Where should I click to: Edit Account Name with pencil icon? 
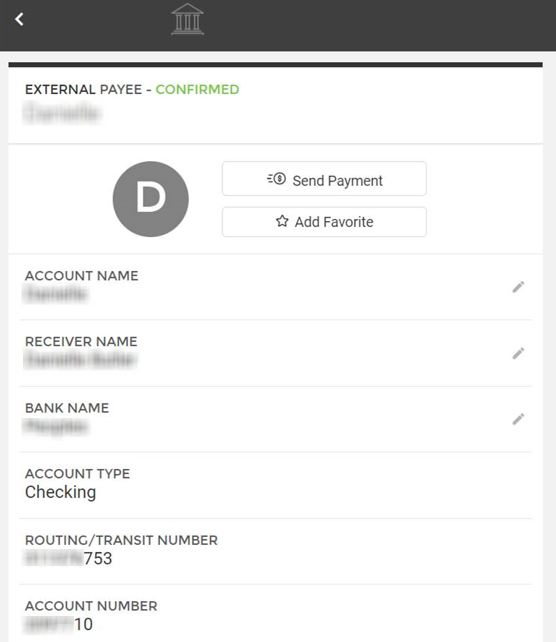coord(518,287)
